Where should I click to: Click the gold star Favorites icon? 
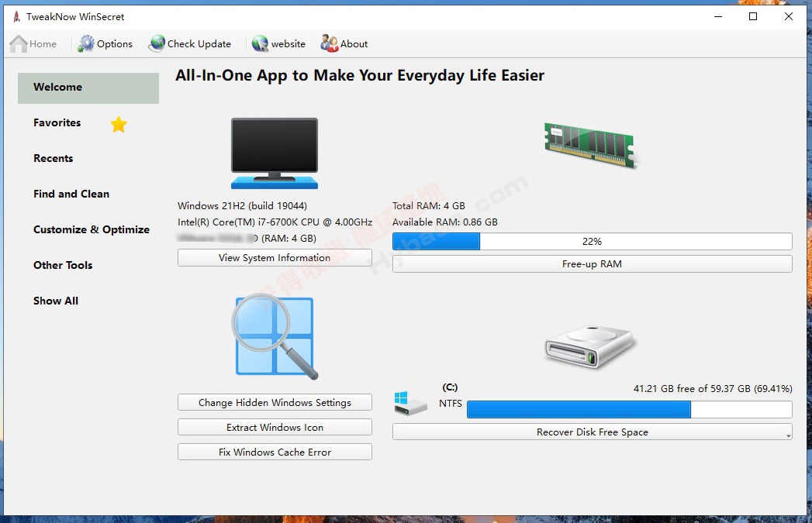[119, 124]
